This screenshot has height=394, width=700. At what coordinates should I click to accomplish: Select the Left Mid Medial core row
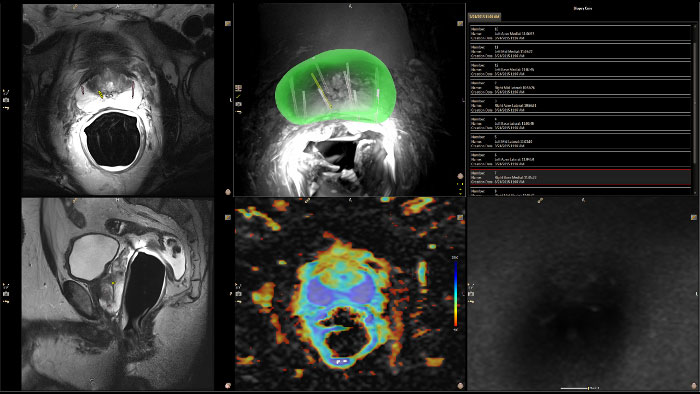click(x=580, y=51)
